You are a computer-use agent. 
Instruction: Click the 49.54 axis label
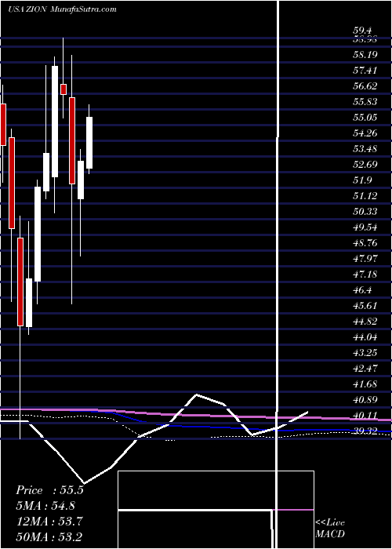365,227
